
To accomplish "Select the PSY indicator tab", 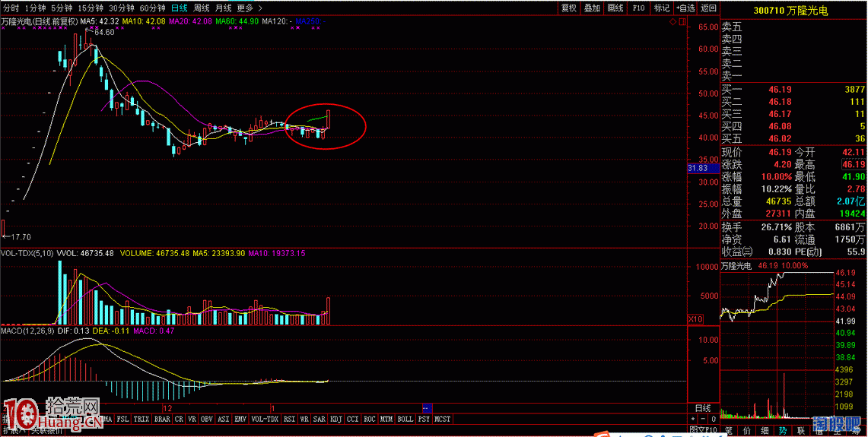I will pos(424,419).
